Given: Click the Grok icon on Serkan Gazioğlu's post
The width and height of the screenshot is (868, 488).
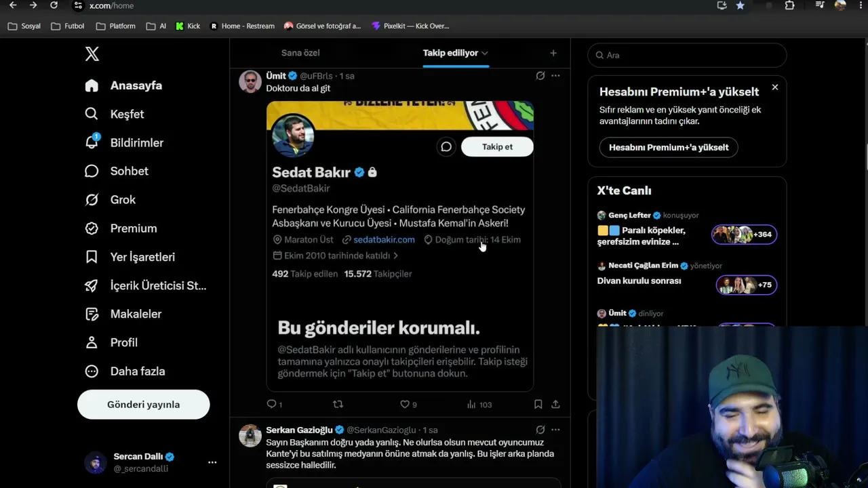Looking at the screenshot, I should point(540,430).
